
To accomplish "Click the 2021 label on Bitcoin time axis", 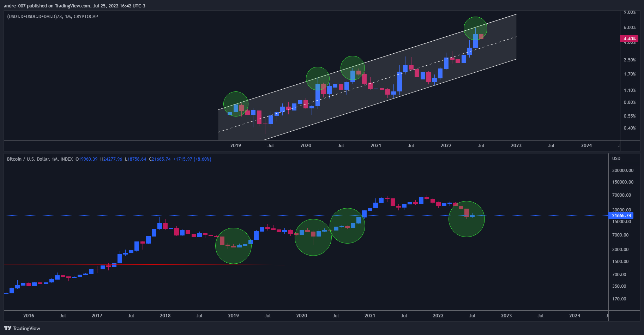I will pyautogui.click(x=370, y=316).
